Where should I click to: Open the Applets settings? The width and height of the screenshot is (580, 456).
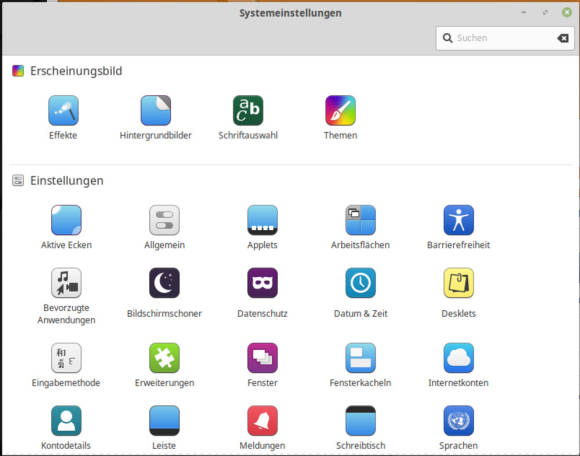click(x=262, y=220)
